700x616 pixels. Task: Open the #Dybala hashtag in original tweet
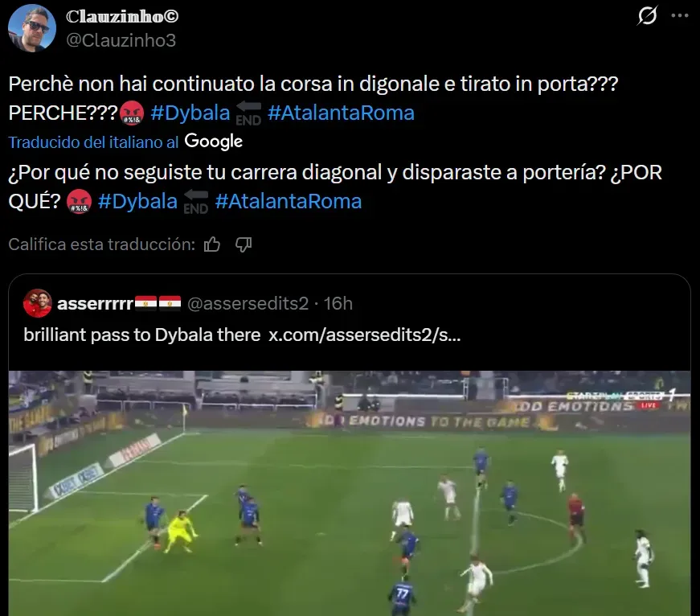point(190,113)
